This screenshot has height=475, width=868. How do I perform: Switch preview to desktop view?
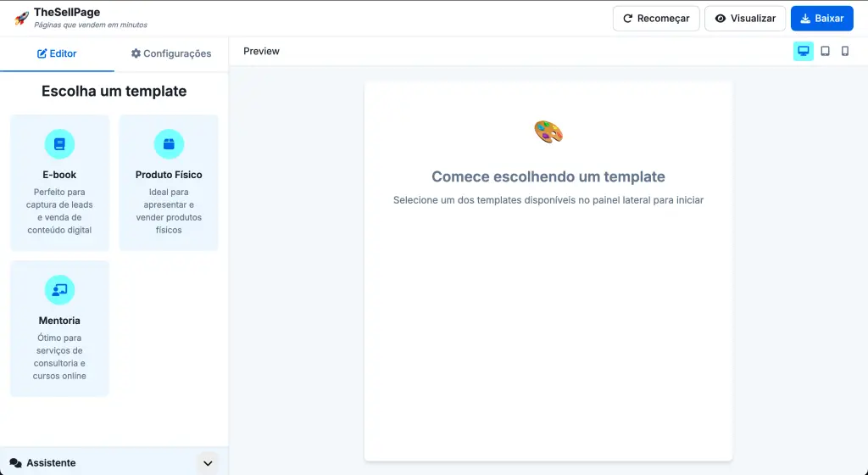tap(804, 51)
